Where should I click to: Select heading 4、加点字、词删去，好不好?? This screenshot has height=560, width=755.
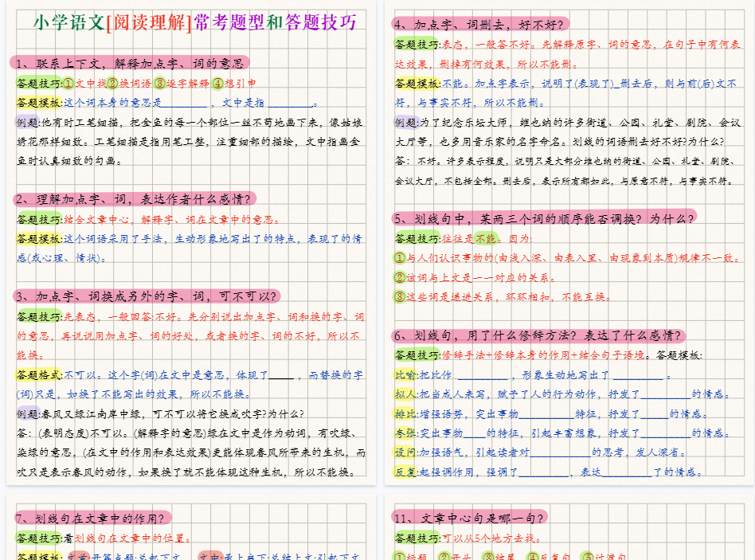[480, 25]
